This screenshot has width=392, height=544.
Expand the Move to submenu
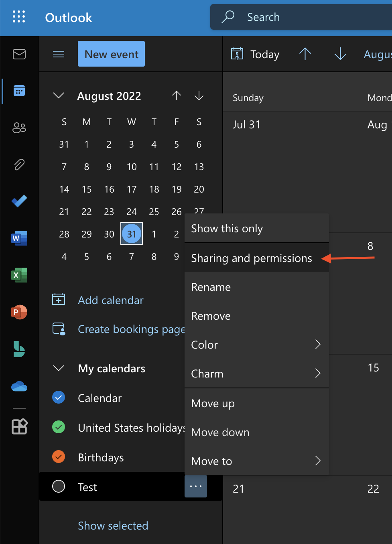click(x=318, y=461)
